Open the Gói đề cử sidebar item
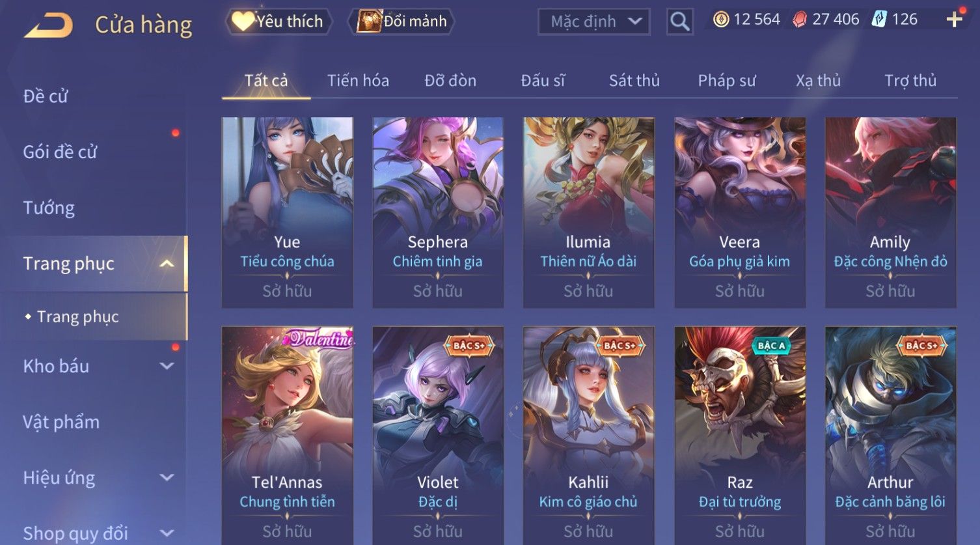The height and width of the screenshot is (545, 980). click(60, 152)
